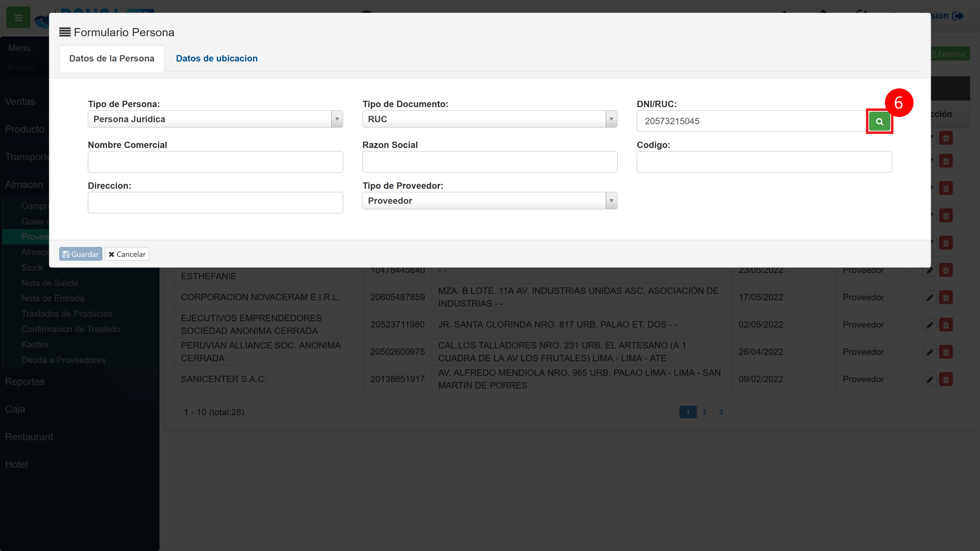Edit the ESTHEFANIE supplier row
The height and width of the screenshot is (551, 980).
tap(930, 270)
